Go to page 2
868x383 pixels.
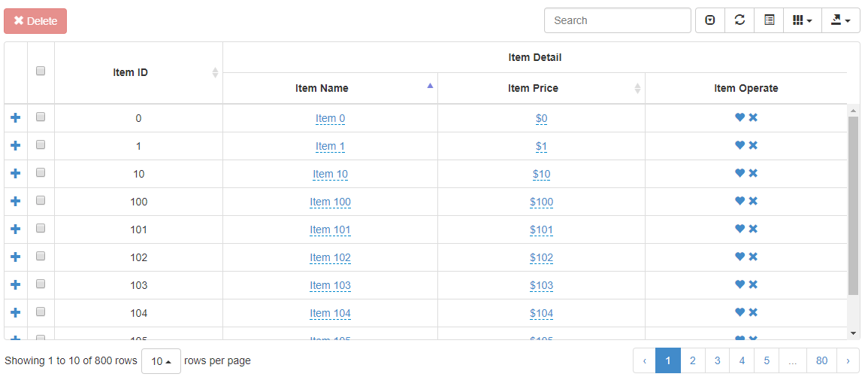pos(692,361)
